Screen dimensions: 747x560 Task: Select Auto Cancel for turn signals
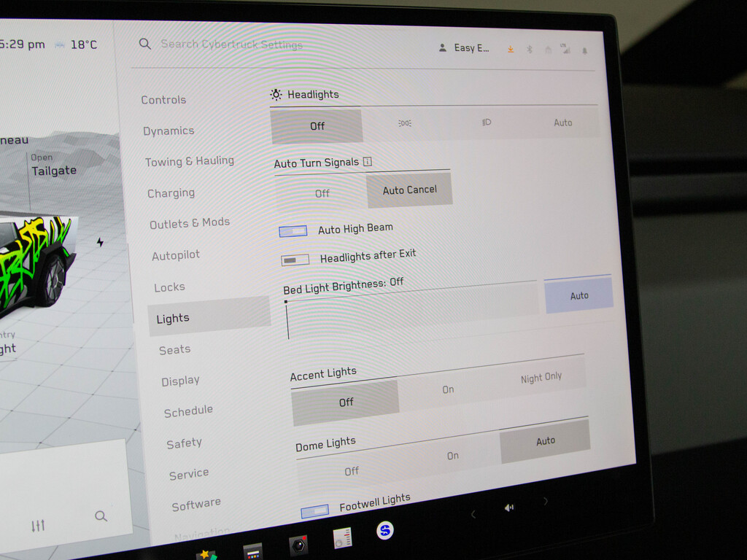[x=410, y=190]
